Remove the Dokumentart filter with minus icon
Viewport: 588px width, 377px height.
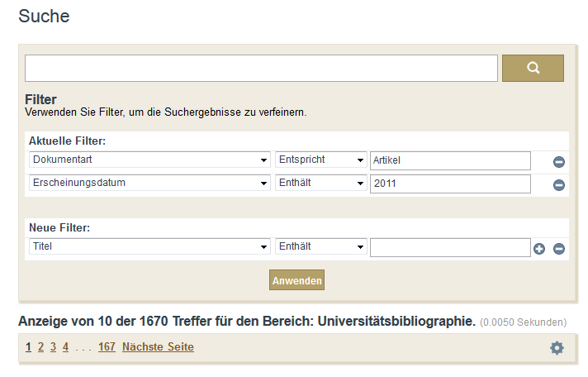tap(558, 162)
